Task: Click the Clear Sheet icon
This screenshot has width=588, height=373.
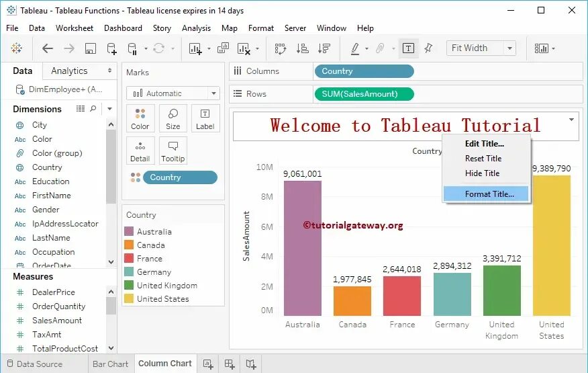Action: pos(244,48)
